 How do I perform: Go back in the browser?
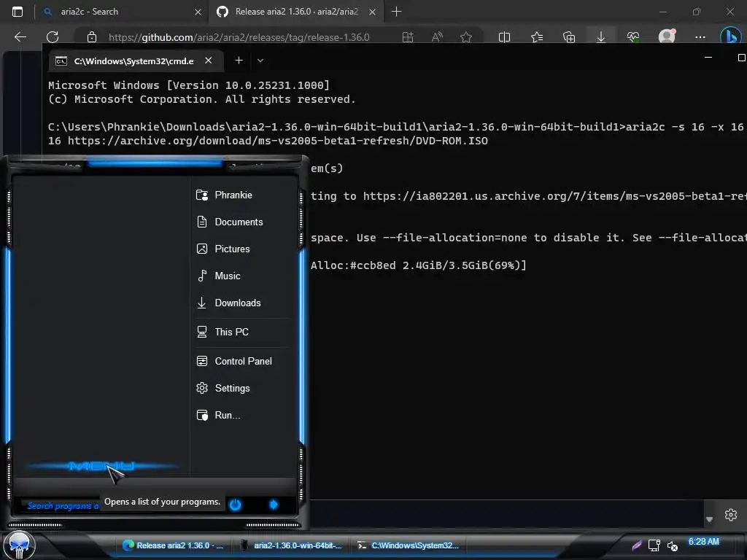(x=20, y=37)
